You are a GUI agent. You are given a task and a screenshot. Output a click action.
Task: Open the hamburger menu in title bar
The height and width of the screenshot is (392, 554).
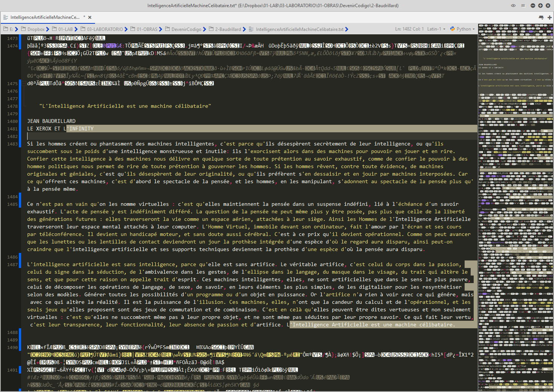tap(523, 6)
